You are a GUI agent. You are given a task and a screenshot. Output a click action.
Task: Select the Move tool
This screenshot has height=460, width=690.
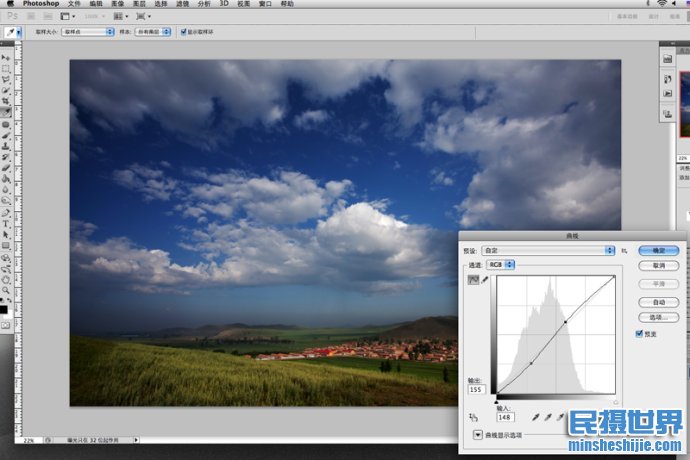(x=6, y=58)
